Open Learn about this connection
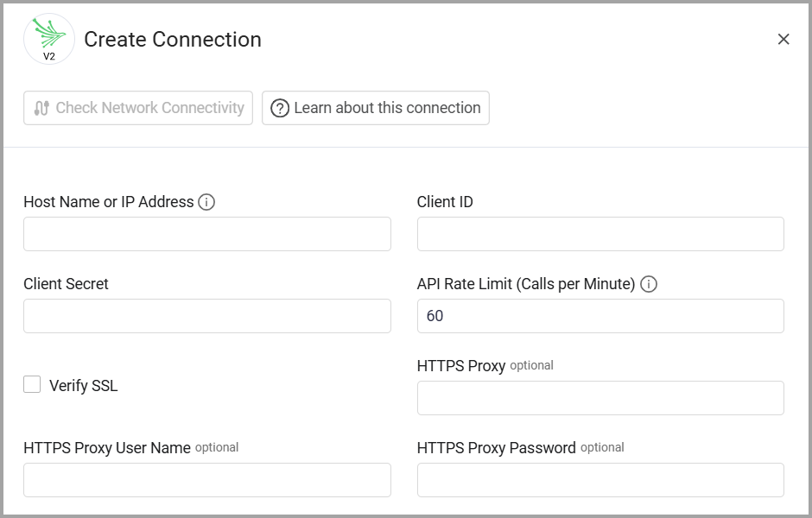Image resolution: width=812 pixels, height=518 pixels. pyautogui.click(x=376, y=108)
